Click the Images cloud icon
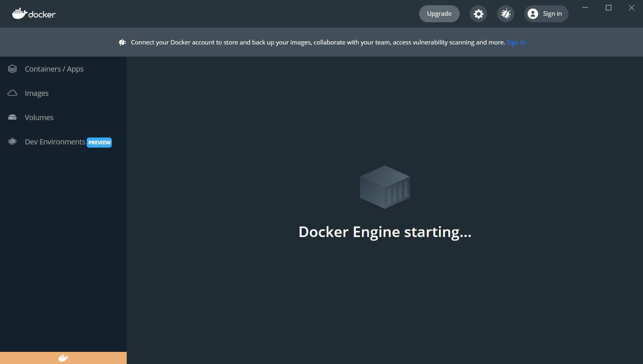Image resolution: width=643 pixels, height=364 pixels. [13, 93]
